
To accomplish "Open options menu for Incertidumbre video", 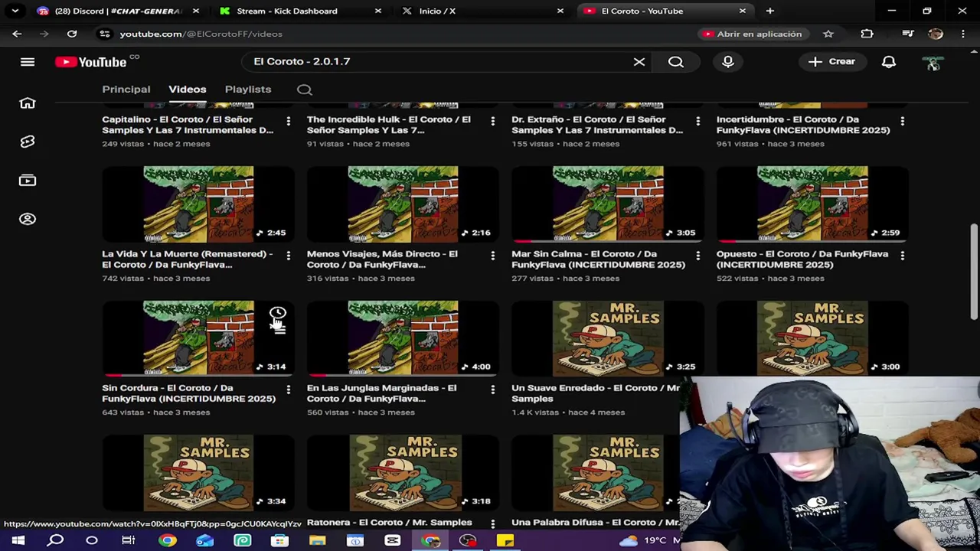I will point(902,121).
